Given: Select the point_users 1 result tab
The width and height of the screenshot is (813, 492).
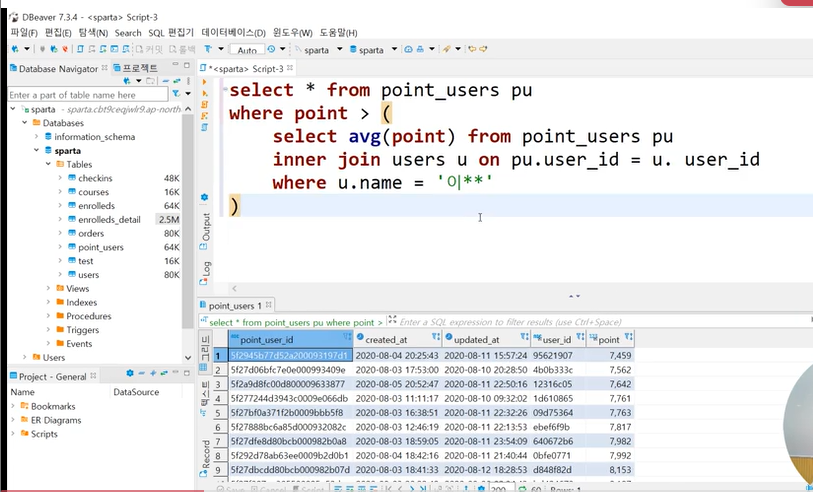Looking at the screenshot, I should pyautogui.click(x=235, y=306).
